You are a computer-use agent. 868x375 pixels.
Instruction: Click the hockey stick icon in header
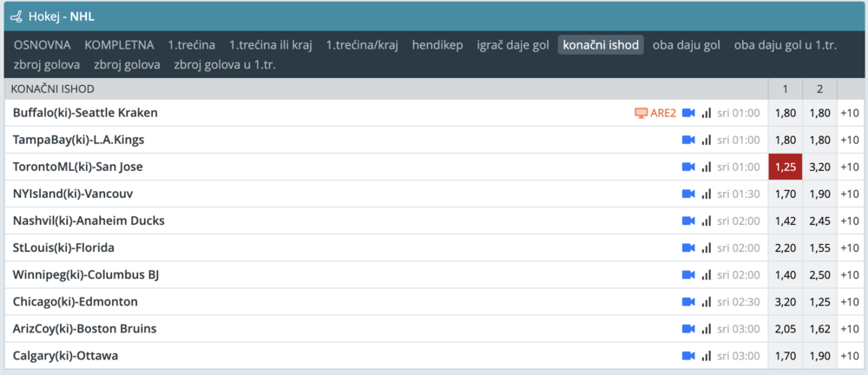pos(17,16)
